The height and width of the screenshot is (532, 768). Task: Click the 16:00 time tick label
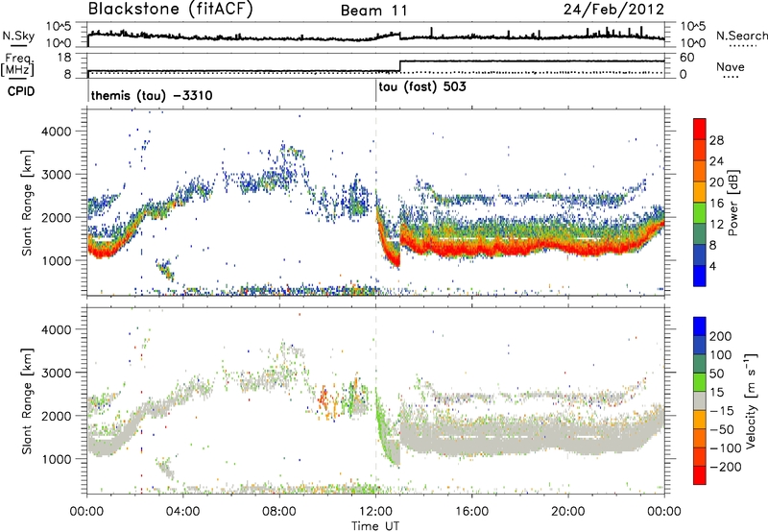point(472,512)
